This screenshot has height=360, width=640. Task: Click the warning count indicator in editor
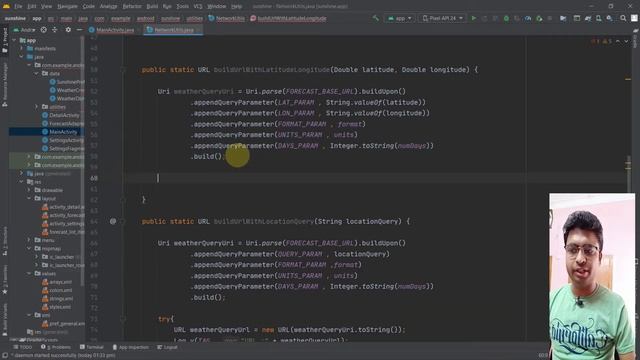[600, 41]
